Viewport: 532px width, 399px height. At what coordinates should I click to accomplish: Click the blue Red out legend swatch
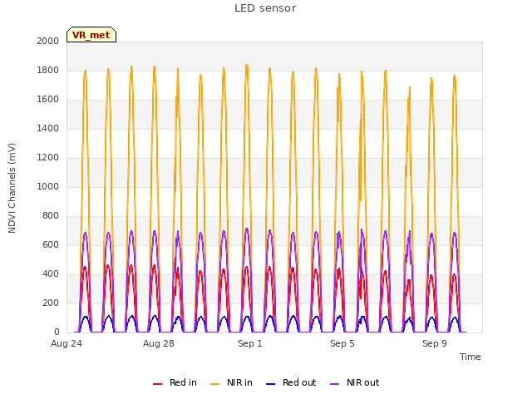(x=270, y=384)
